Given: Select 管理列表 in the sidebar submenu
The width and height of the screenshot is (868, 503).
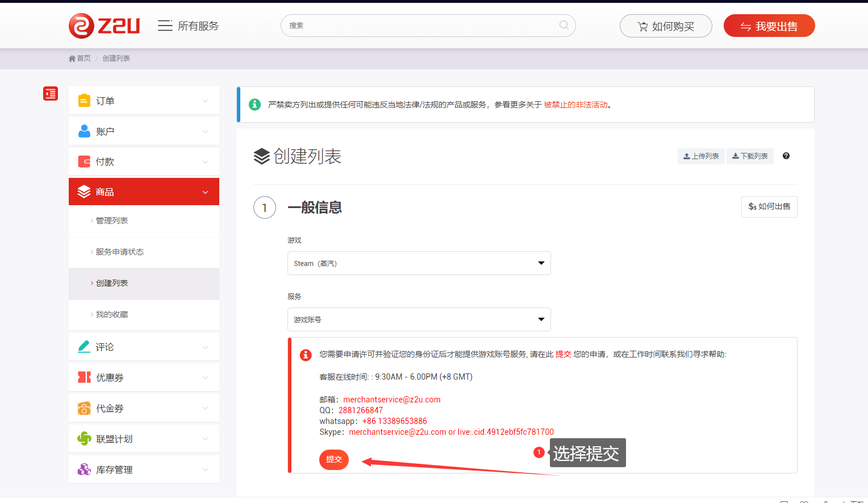Looking at the screenshot, I should 112,221.
